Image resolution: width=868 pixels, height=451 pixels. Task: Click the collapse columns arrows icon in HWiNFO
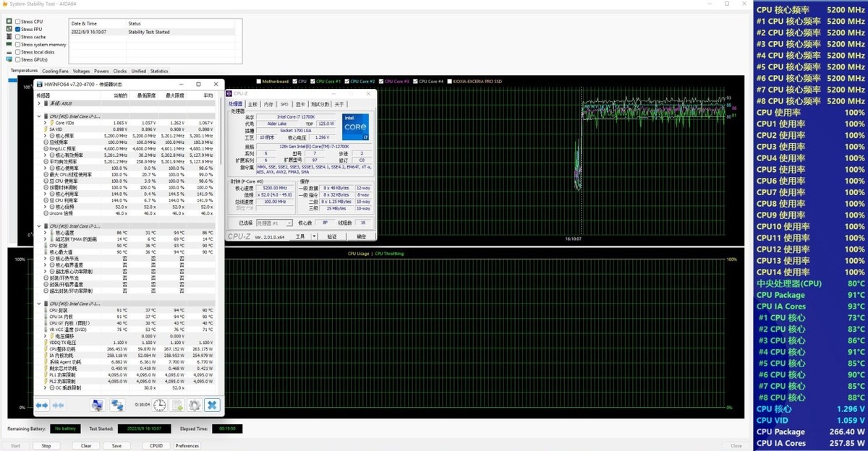point(59,406)
